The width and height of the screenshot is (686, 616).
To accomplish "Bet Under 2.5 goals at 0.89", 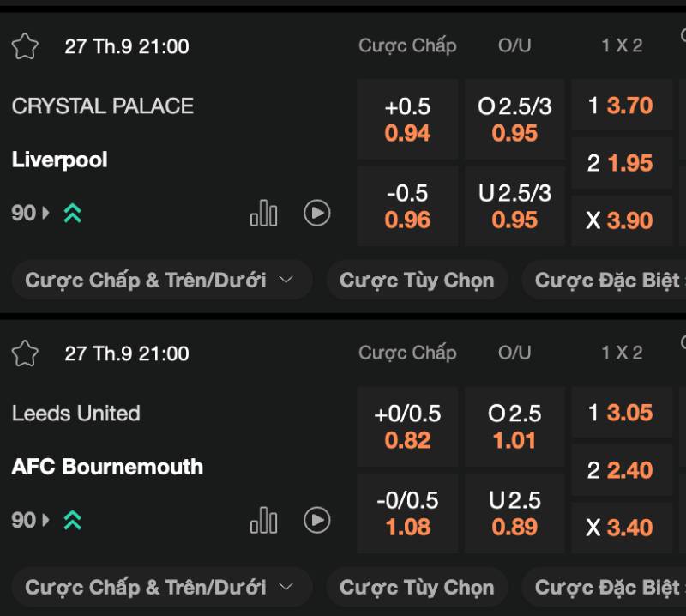I will [514, 513].
